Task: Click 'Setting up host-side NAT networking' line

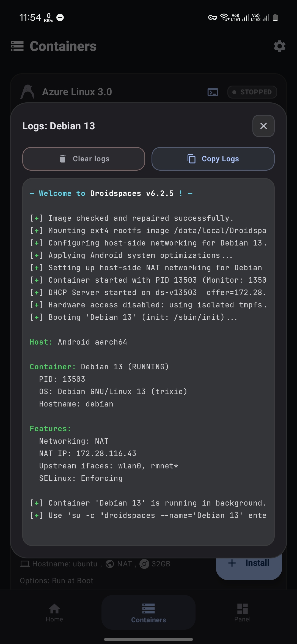Action: point(146,268)
